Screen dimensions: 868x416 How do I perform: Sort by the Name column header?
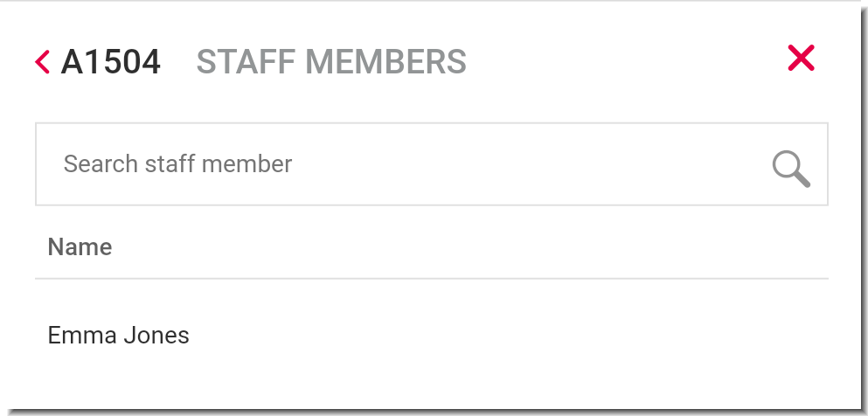80,246
